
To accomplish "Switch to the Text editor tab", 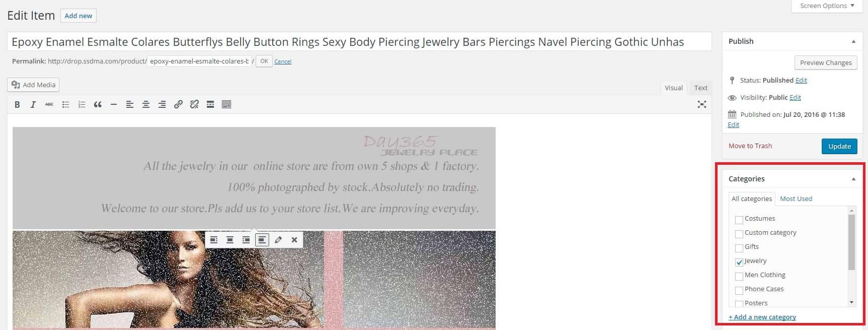I will pyautogui.click(x=701, y=88).
